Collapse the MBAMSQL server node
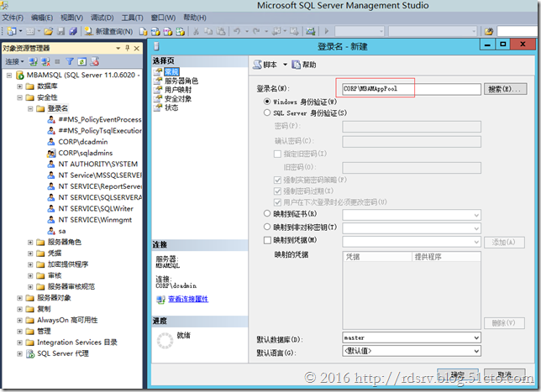 9,76
